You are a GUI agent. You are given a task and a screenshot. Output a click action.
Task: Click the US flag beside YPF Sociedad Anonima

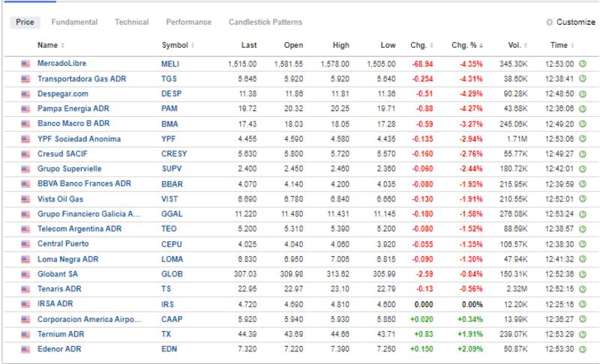click(x=25, y=139)
